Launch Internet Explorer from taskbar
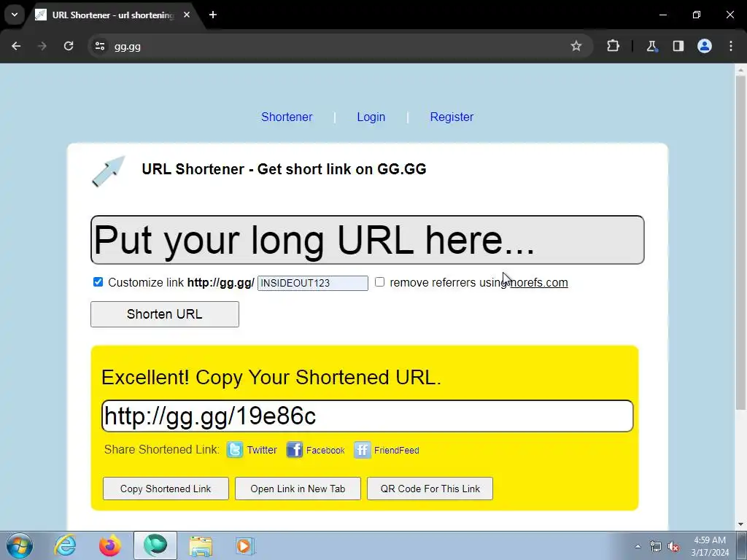This screenshot has width=747, height=560. point(65,545)
